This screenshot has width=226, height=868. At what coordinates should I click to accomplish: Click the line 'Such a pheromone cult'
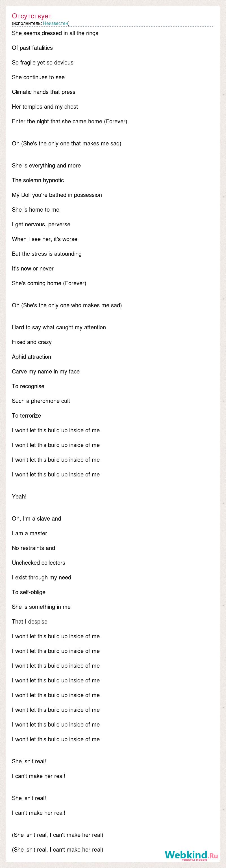point(41,401)
